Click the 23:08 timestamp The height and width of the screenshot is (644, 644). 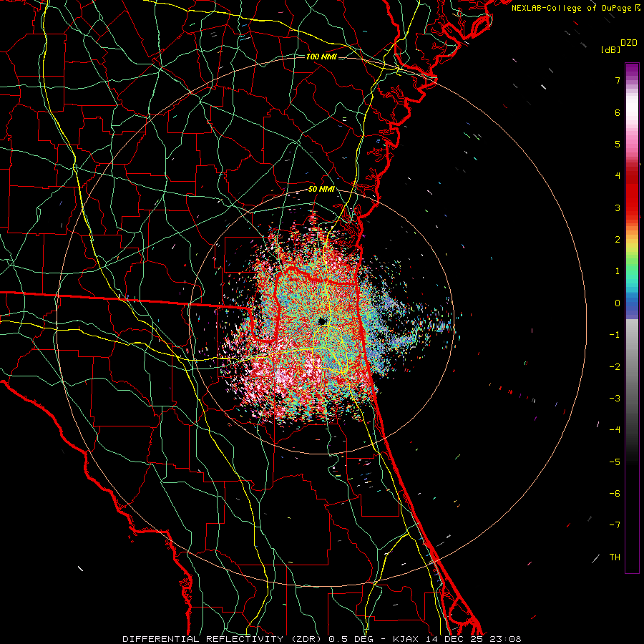tap(506, 639)
